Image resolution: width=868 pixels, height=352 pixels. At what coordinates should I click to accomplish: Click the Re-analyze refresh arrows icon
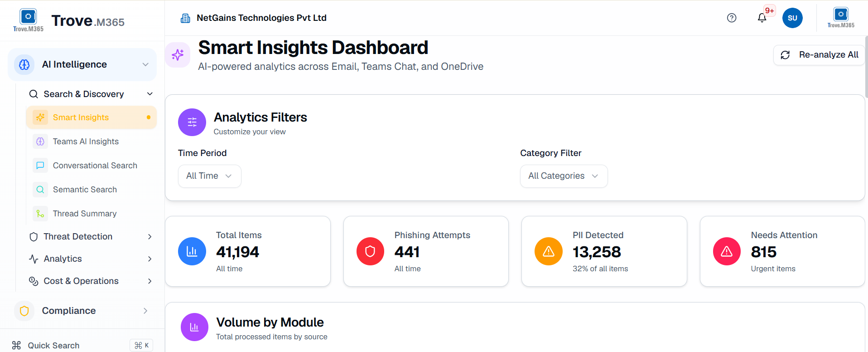pyautogui.click(x=785, y=55)
